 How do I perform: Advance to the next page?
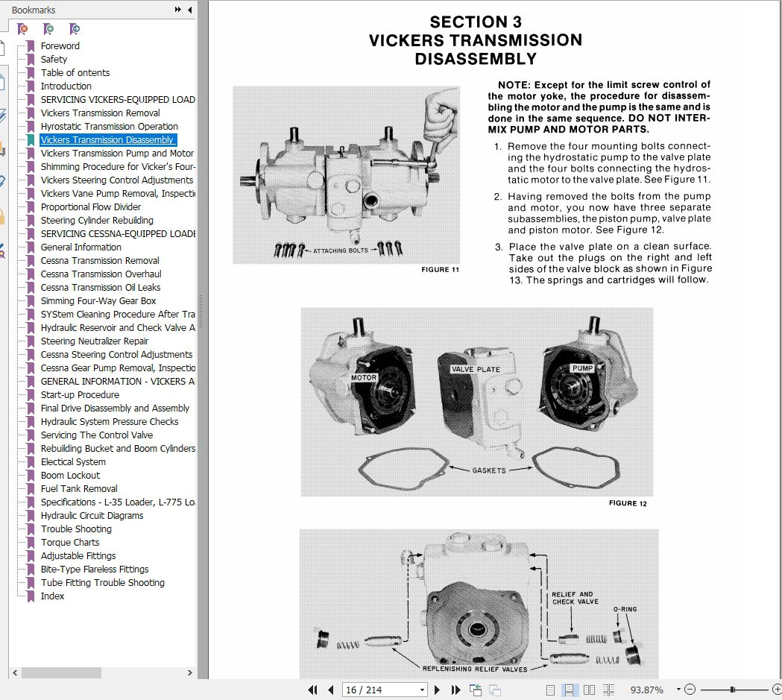[438, 690]
